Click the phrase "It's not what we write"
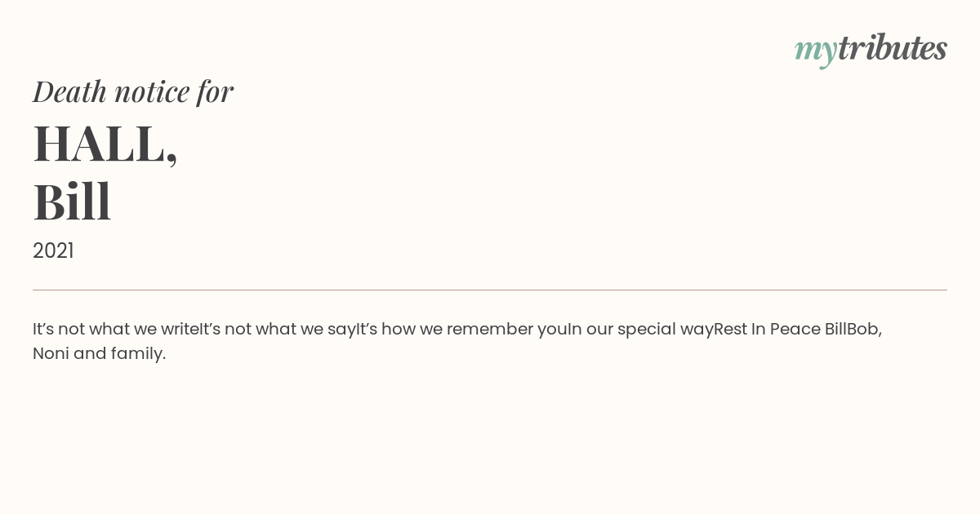This screenshot has height=514, width=980. (116, 329)
